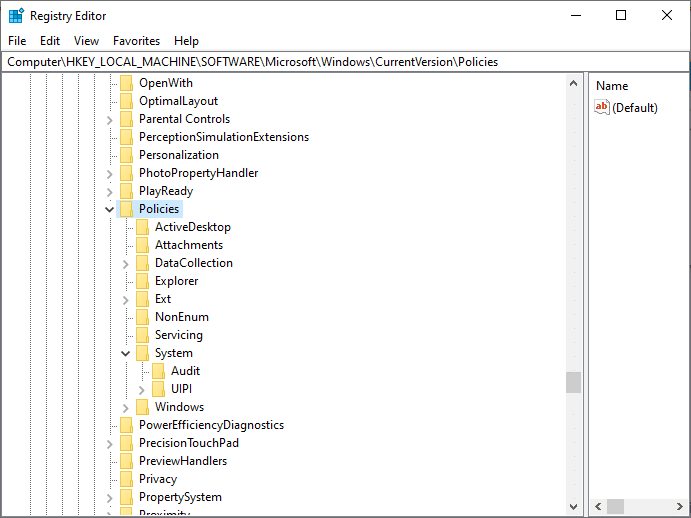
Task: Click the System folder icon
Action: (142, 353)
